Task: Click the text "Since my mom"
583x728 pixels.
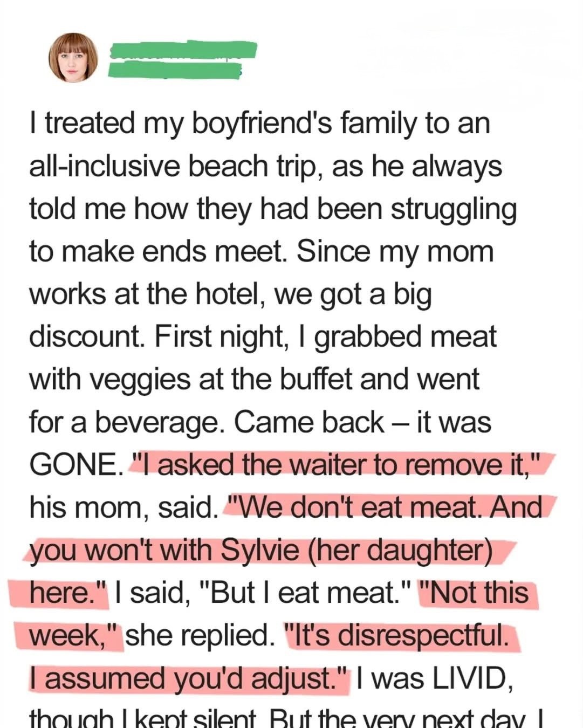Action: 395,251
